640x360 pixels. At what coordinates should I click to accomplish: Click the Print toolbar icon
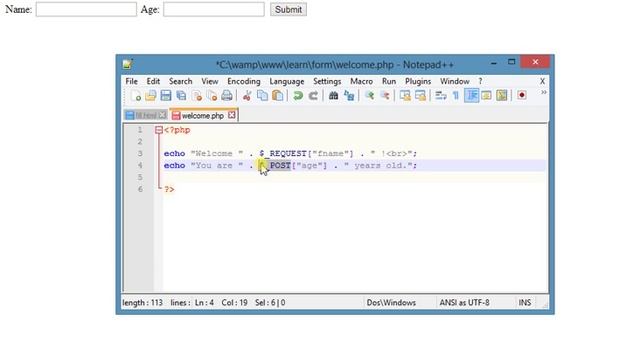227,96
